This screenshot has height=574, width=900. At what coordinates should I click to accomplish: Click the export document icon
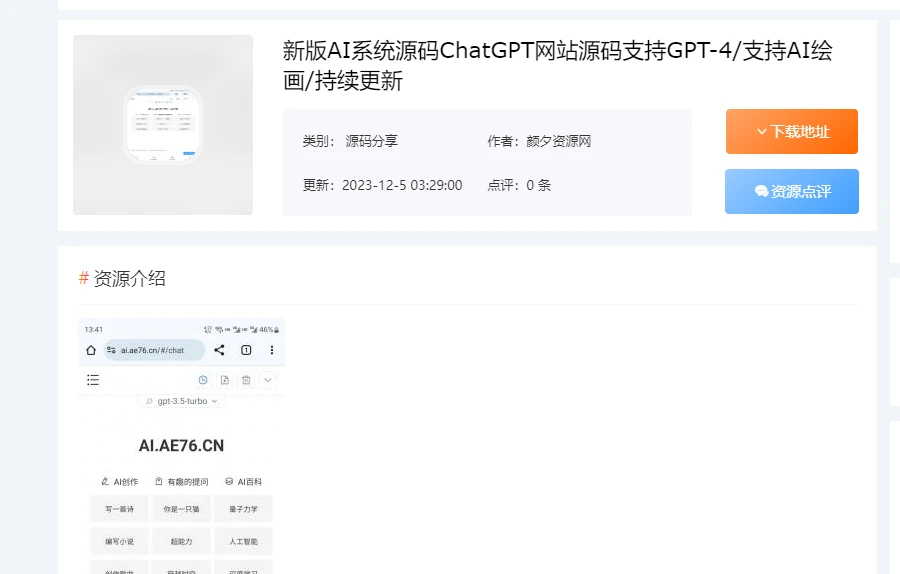pyautogui.click(x=225, y=380)
